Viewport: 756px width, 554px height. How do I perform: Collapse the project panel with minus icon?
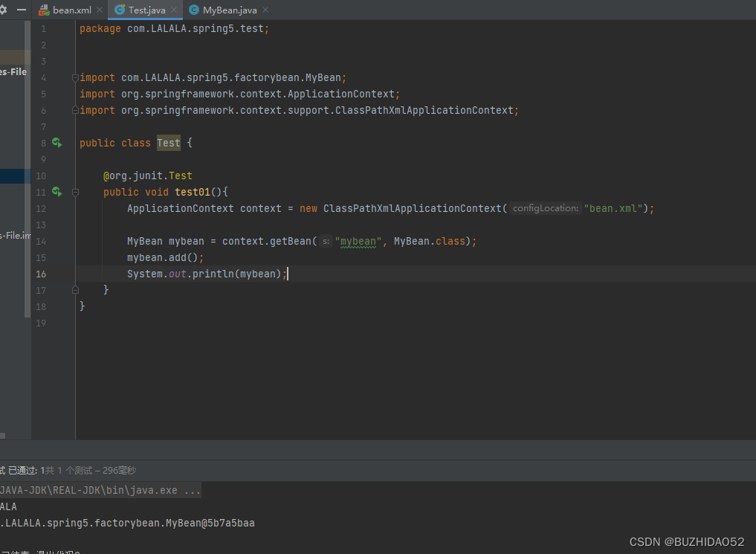pyautogui.click(x=22, y=10)
